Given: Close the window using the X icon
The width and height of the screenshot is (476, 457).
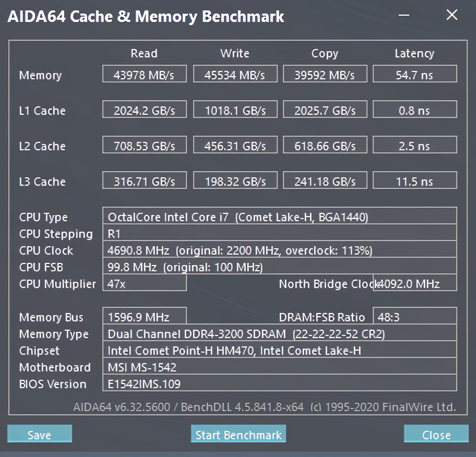Looking at the screenshot, I should [451, 15].
